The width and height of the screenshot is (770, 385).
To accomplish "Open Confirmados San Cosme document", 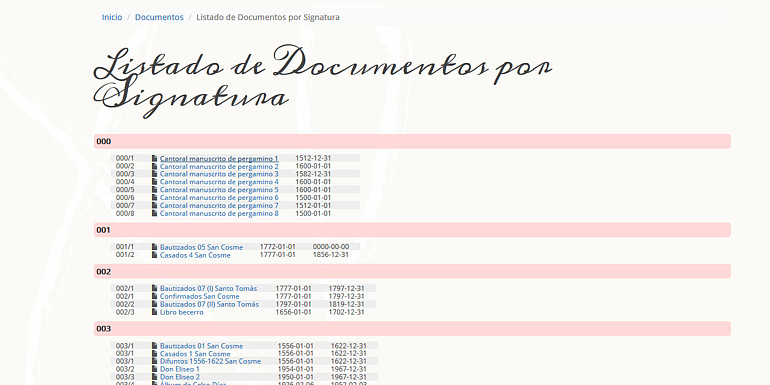I will (x=200, y=297).
